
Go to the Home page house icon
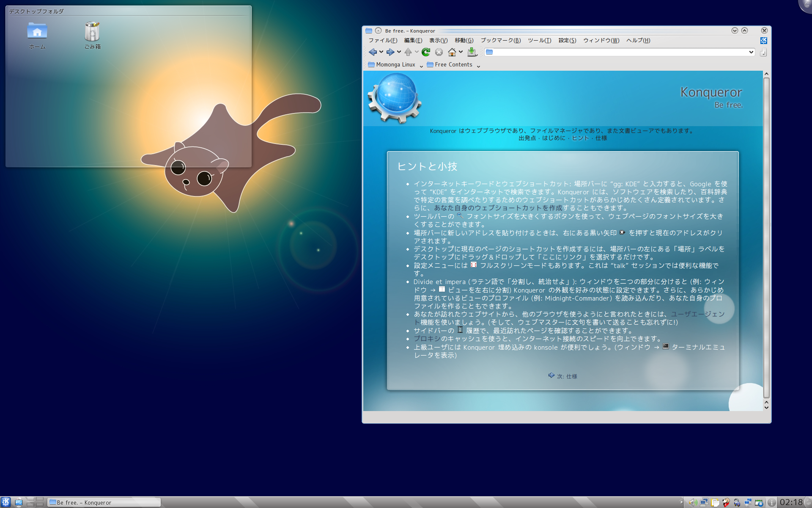452,52
